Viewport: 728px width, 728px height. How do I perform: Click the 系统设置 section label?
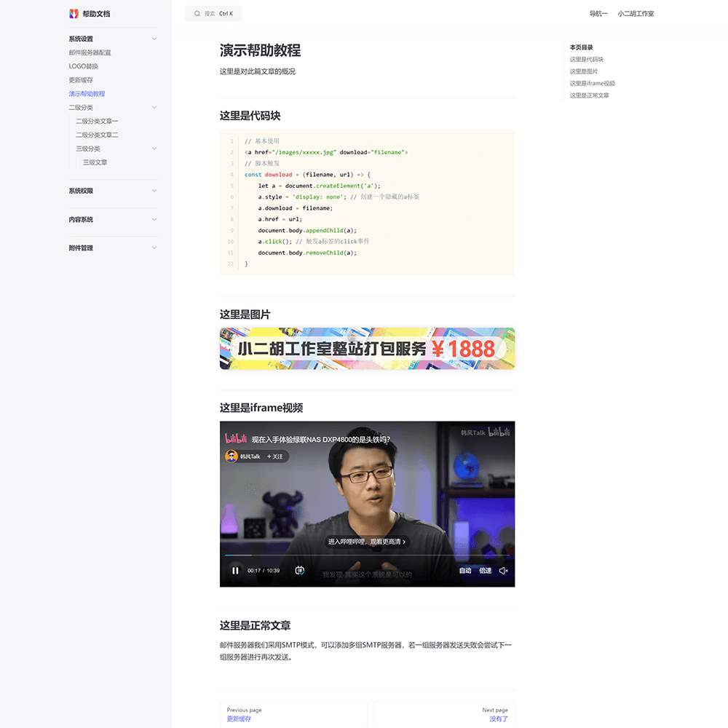(81, 39)
